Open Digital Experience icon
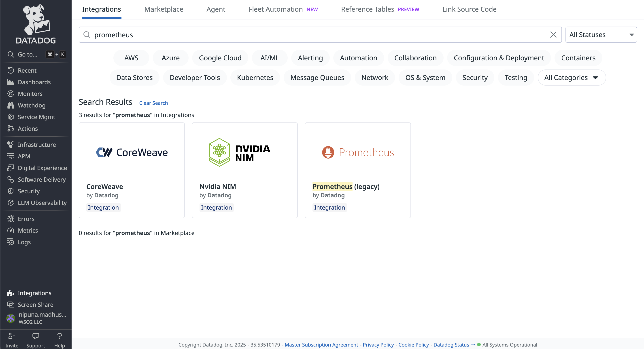 coord(11,168)
